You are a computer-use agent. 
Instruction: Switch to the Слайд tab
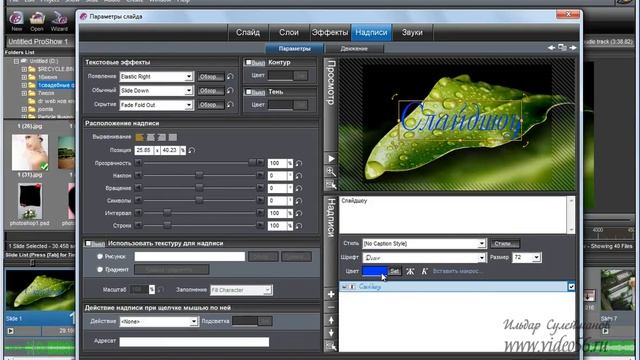tap(248, 32)
